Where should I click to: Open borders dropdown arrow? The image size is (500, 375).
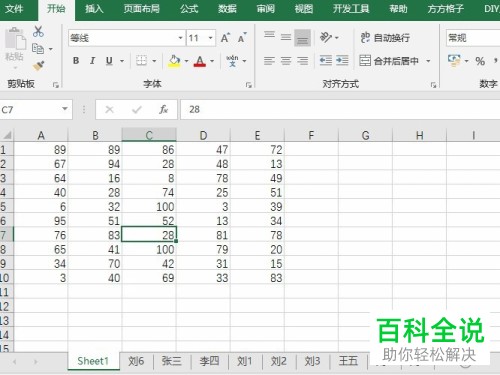pos(154,61)
